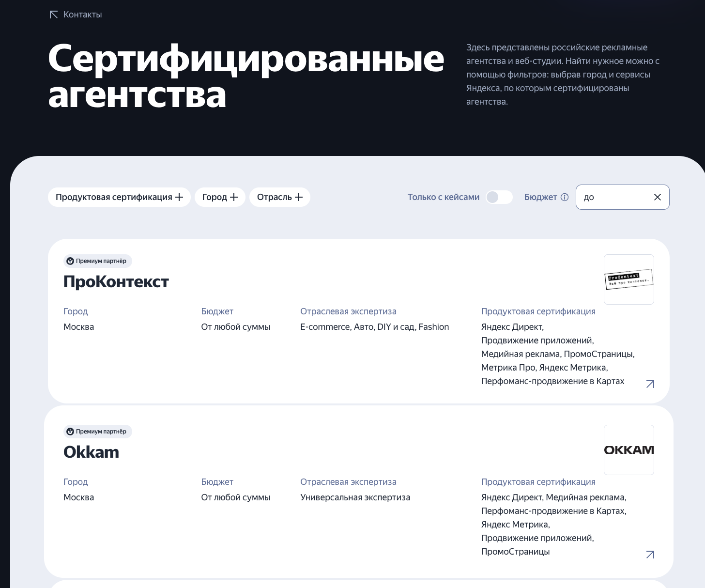The height and width of the screenshot is (588, 705).
Task: Click Okkam's Универсальная экспертиза text
Action: (355, 497)
